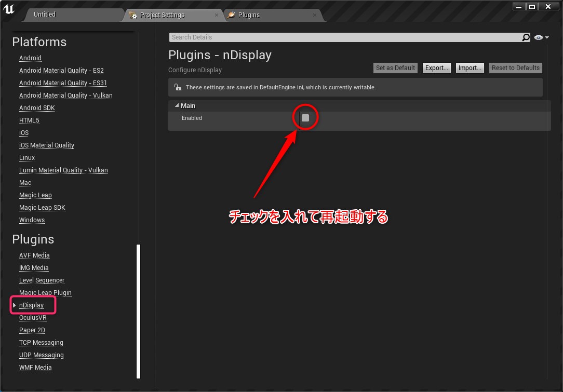Open Lumin Material Quality - Vulkan settings
Viewport: 563px width, 392px height.
click(x=63, y=170)
